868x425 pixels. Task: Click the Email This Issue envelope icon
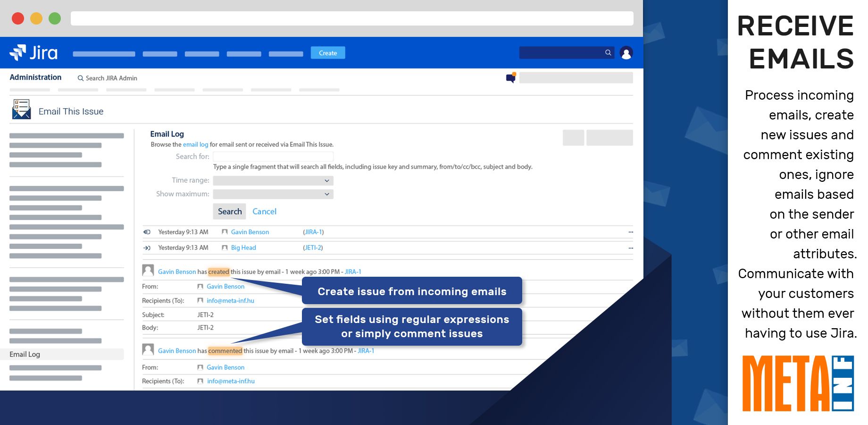coord(22,109)
